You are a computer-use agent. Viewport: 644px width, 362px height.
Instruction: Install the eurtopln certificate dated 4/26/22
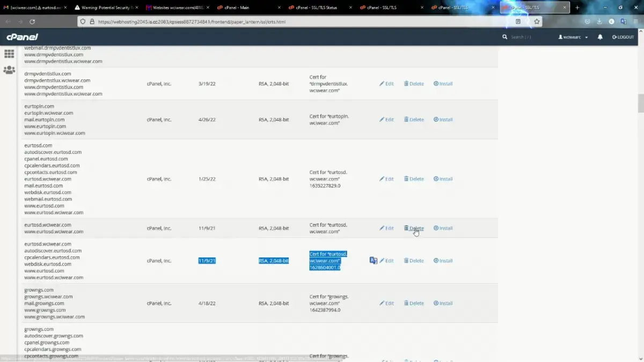(443, 120)
